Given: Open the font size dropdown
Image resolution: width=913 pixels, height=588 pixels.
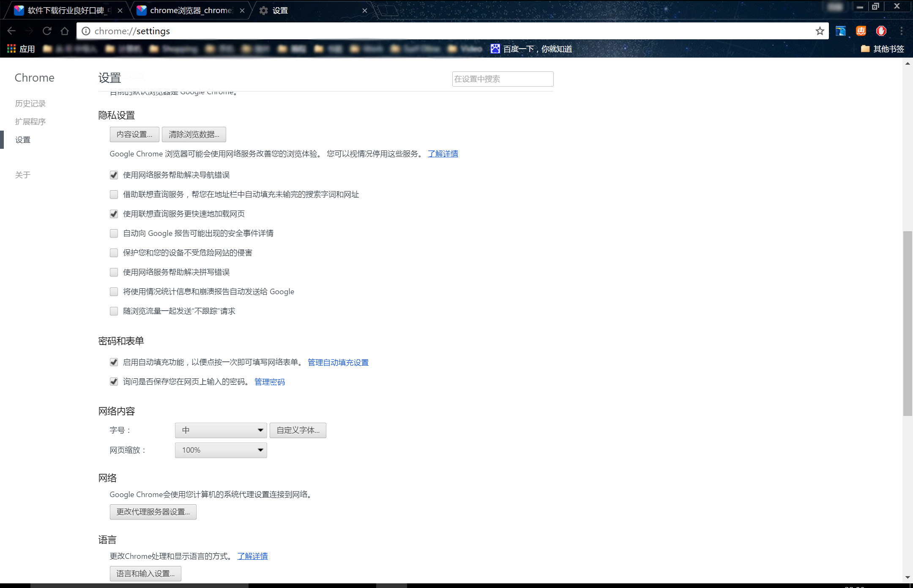Looking at the screenshot, I should pyautogui.click(x=221, y=430).
